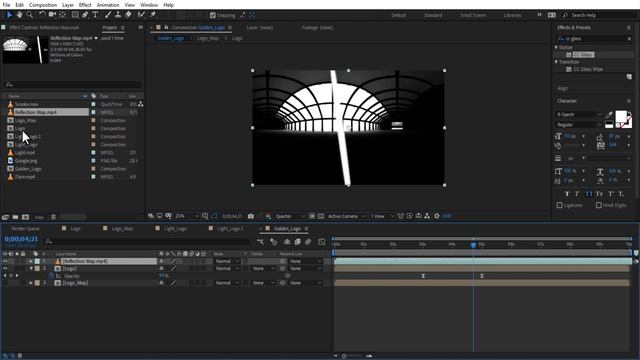The width and height of the screenshot is (640, 360).
Task: Select the Small Screen workspace
Action: click(473, 15)
